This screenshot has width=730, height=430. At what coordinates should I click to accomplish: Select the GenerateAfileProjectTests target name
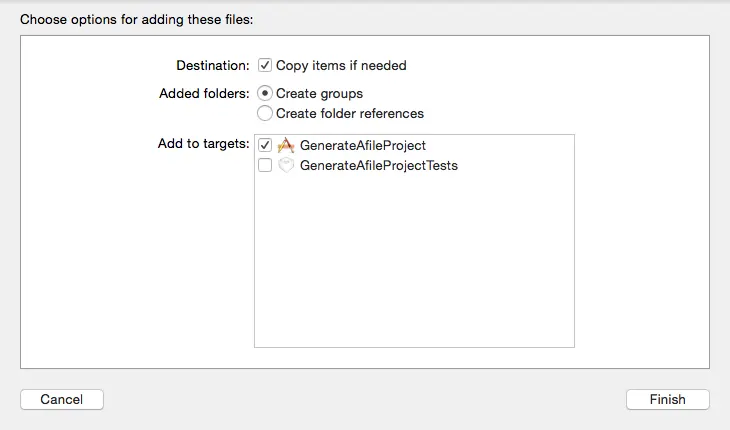click(x=379, y=165)
